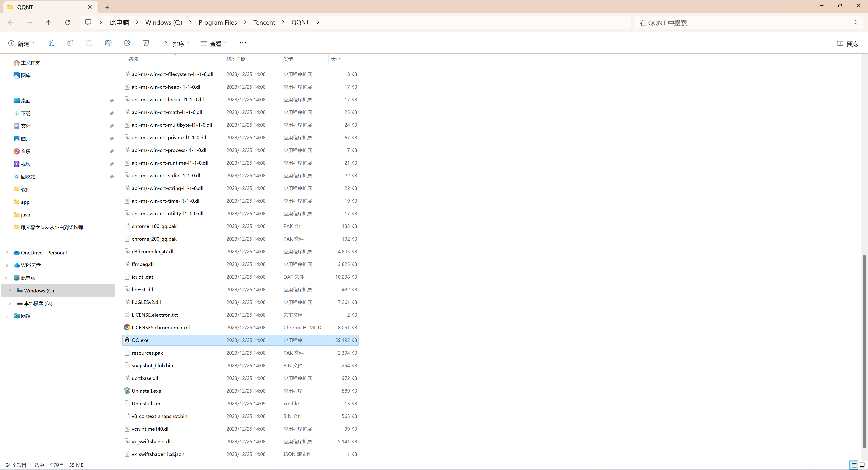Click the Uninstall.exe file icon
This screenshot has width=868, height=470.
click(127, 390)
